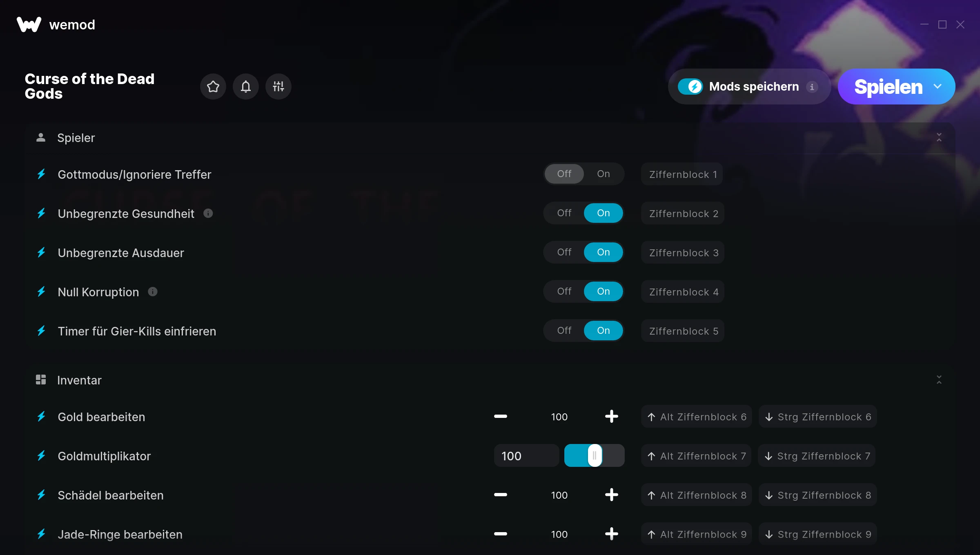Toggle the Mods speichern switch
This screenshot has width=980, height=555.
(x=690, y=87)
